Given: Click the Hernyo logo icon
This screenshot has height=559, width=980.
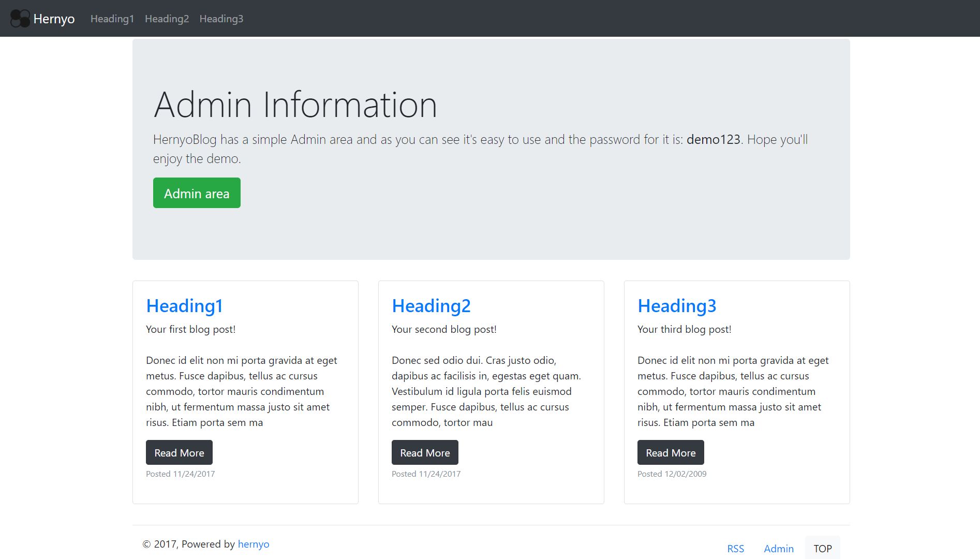Looking at the screenshot, I should (x=20, y=19).
